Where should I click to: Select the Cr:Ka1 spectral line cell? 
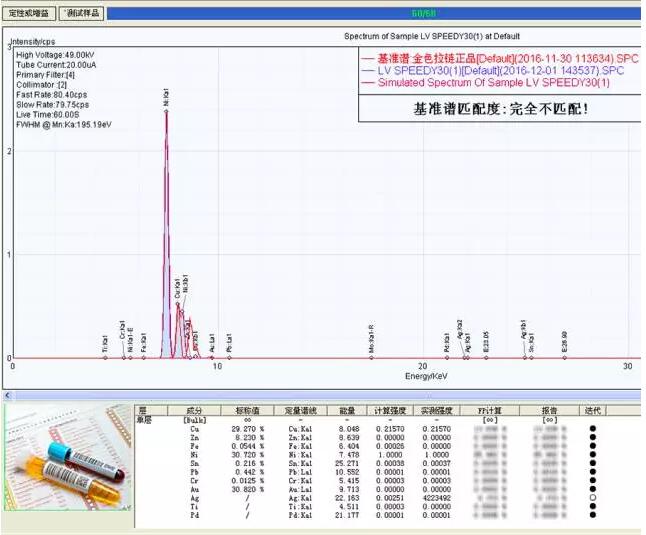coord(300,481)
